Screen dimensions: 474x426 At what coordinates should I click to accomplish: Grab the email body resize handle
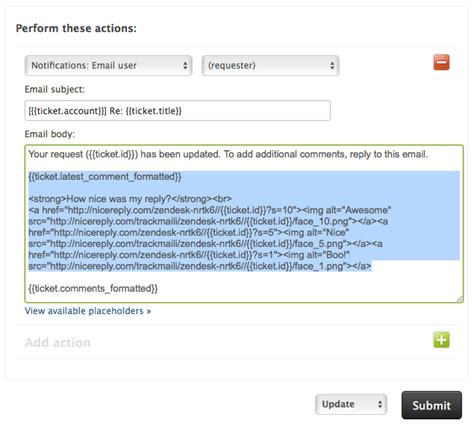tap(460, 299)
